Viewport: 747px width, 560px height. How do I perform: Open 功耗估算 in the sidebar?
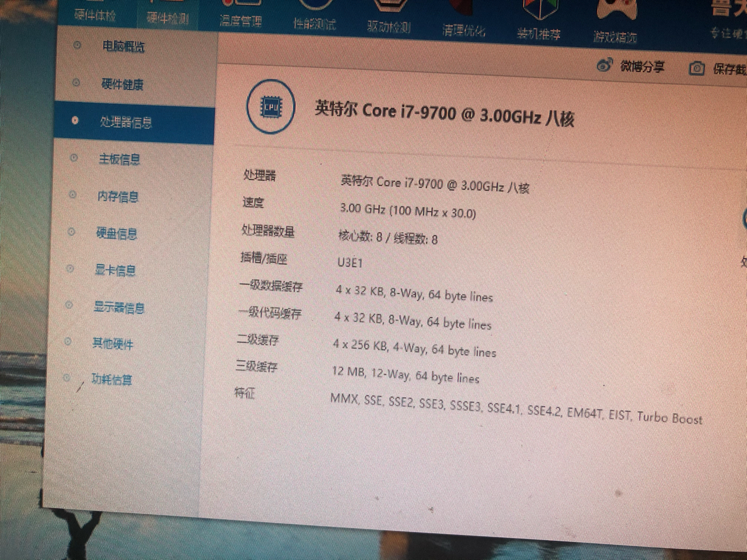point(111,380)
